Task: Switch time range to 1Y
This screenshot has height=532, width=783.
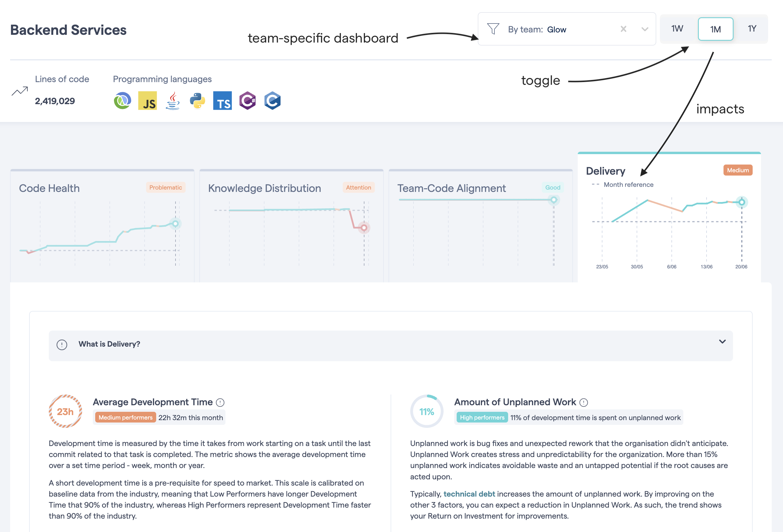Action: 752,29
